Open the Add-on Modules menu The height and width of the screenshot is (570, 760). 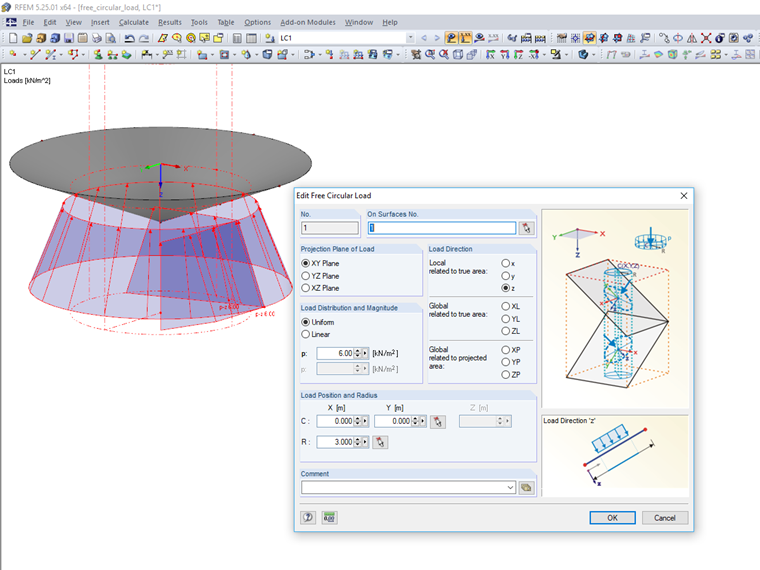[308, 21]
